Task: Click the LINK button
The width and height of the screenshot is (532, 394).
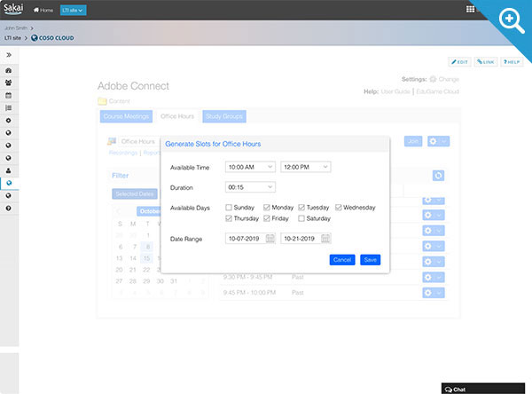Action: [486, 62]
